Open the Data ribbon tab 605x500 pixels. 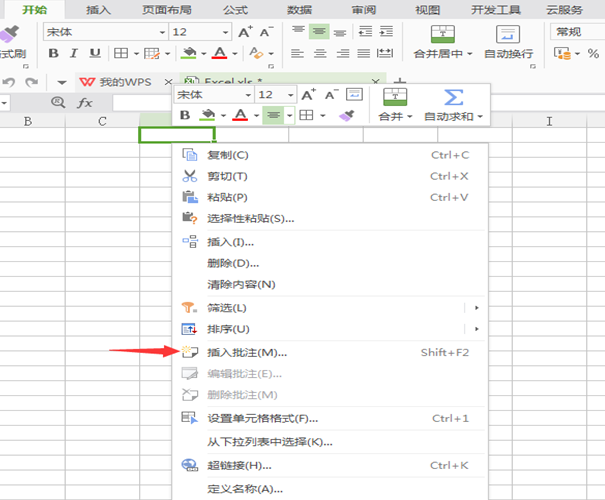299,10
